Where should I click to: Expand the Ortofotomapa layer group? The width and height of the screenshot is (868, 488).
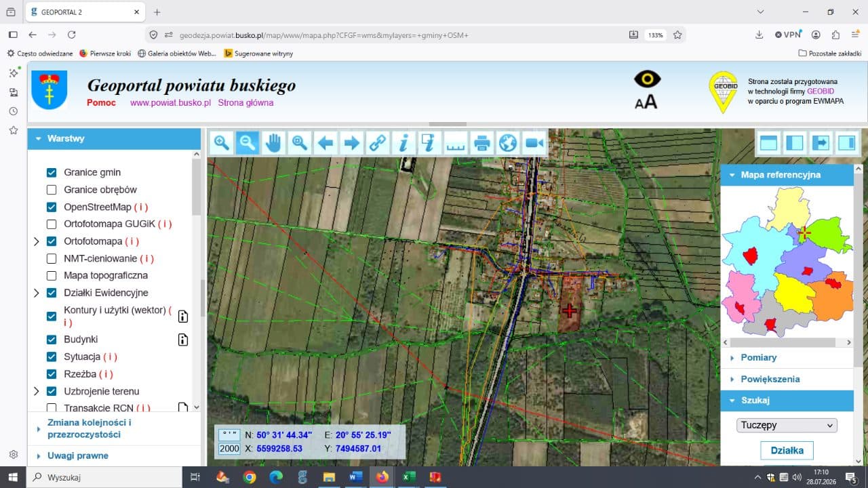[37, 241]
